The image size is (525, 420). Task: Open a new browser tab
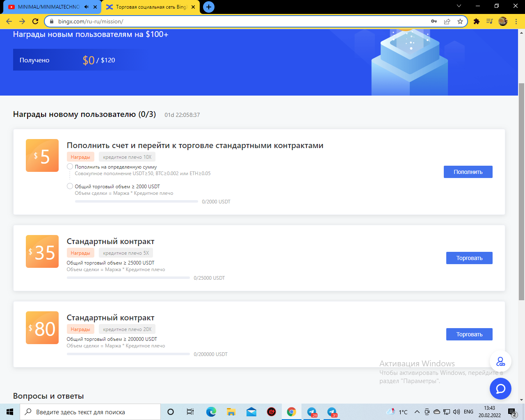click(x=209, y=7)
